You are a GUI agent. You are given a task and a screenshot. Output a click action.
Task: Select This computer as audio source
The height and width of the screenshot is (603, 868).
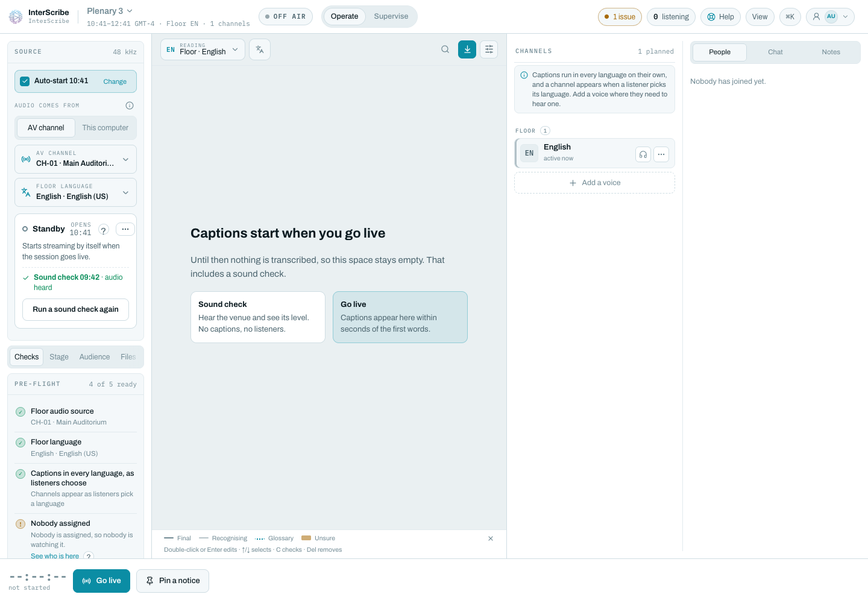pyautogui.click(x=105, y=128)
